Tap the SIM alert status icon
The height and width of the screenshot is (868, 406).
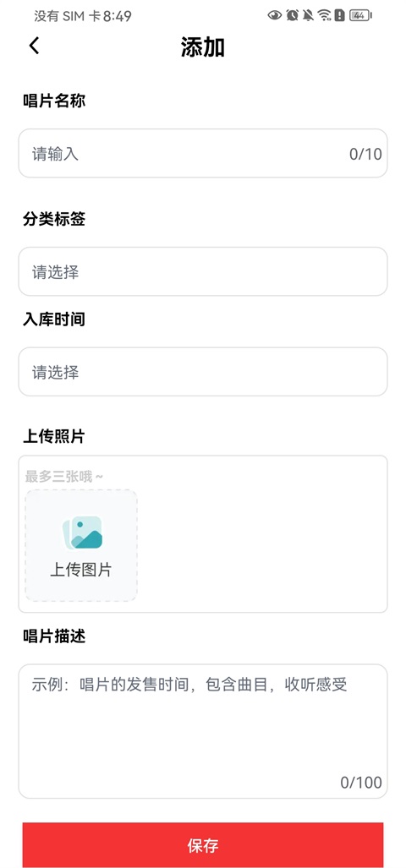click(339, 15)
